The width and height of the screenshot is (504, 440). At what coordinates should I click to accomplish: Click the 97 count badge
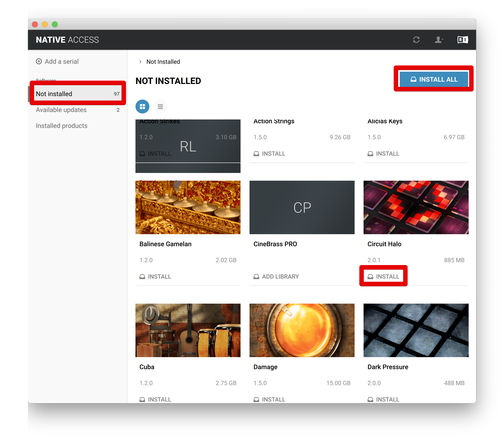(x=117, y=94)
